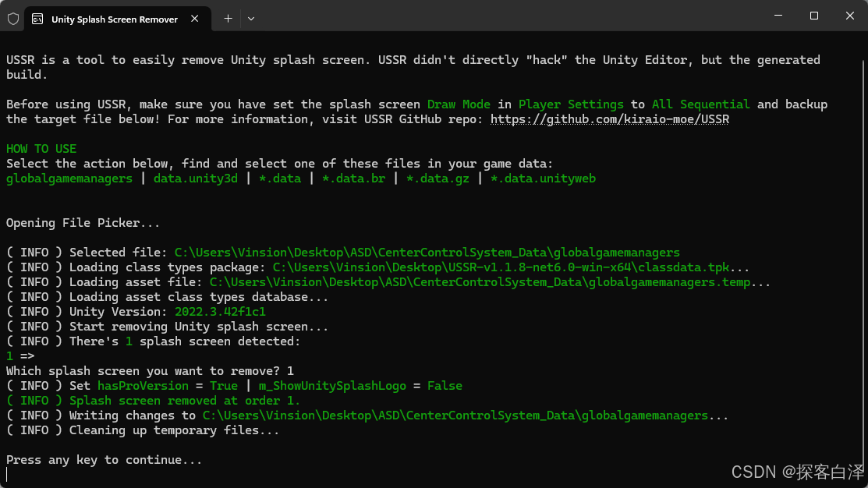Click the green HOW TO USE heading
Screen dimensions: 868x488
[41, 149]
